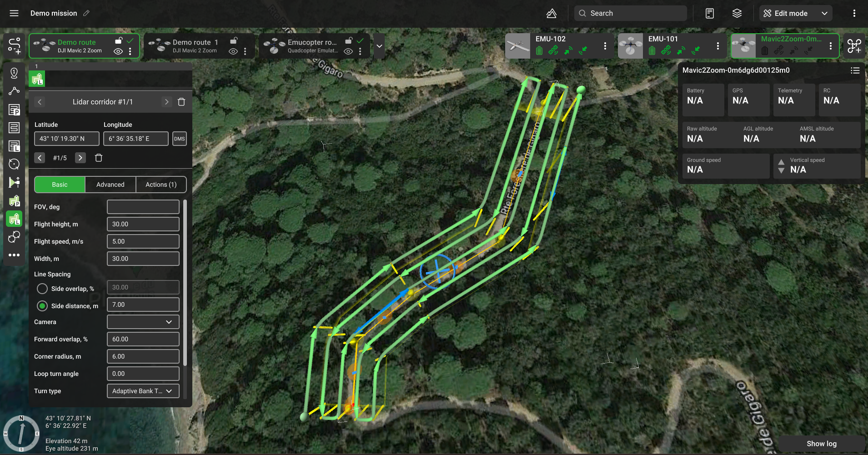This screenshot has width=868, height=455.
Task: Click the Flight height input field
Action: 143,224
